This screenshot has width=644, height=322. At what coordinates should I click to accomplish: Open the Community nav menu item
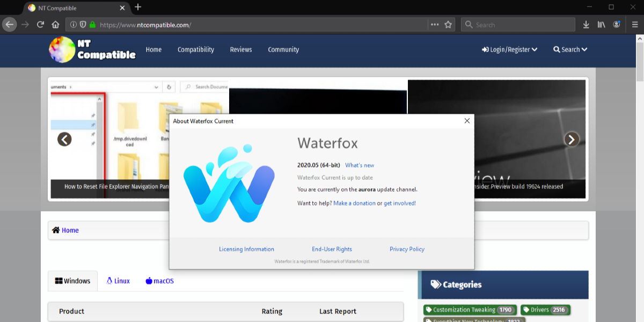click(283, 49)
